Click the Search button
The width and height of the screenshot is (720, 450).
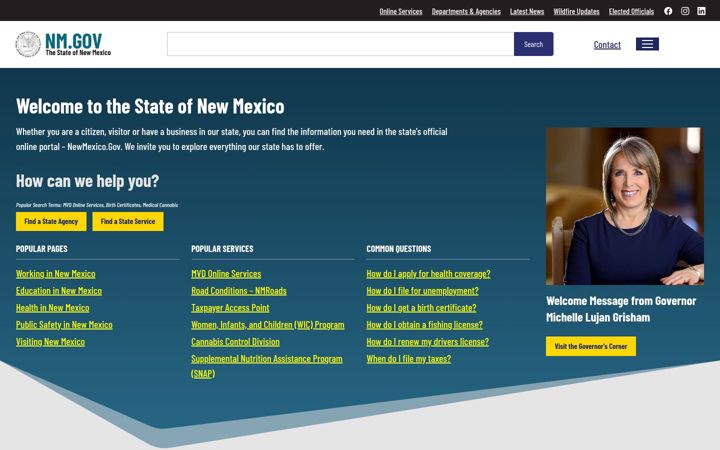coord(533,44)
